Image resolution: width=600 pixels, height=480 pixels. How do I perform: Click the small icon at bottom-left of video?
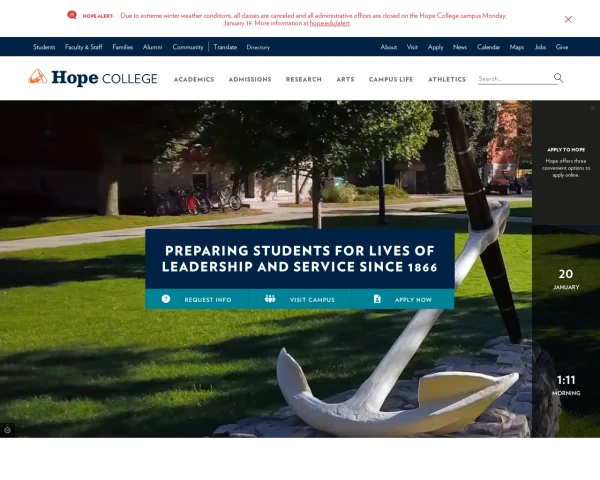click(7, 430)
